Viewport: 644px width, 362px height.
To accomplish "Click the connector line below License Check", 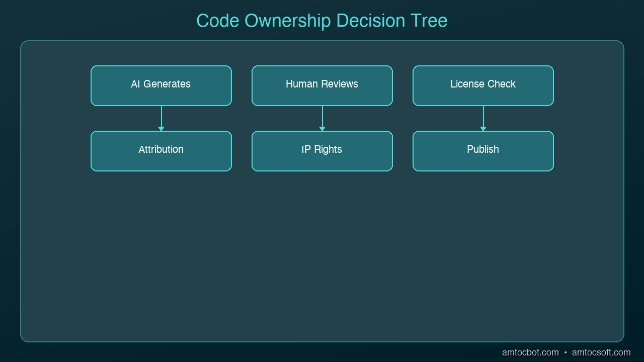I will click(x=483, y=117).
